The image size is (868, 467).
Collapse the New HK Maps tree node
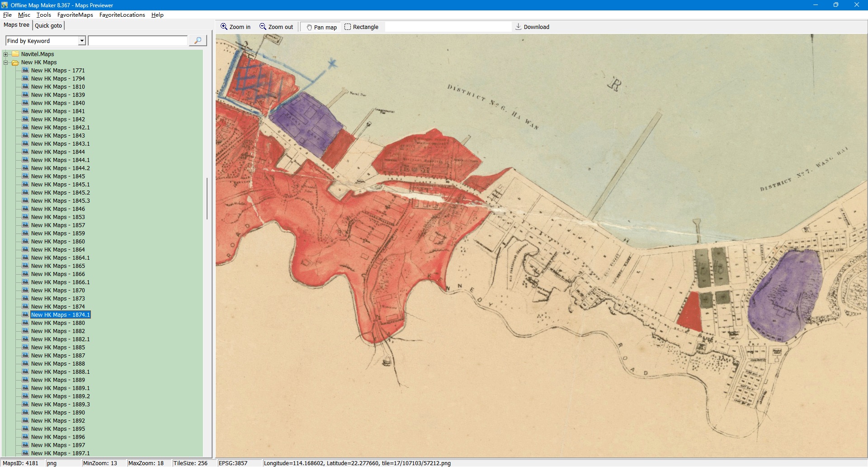tap(6, 62)
